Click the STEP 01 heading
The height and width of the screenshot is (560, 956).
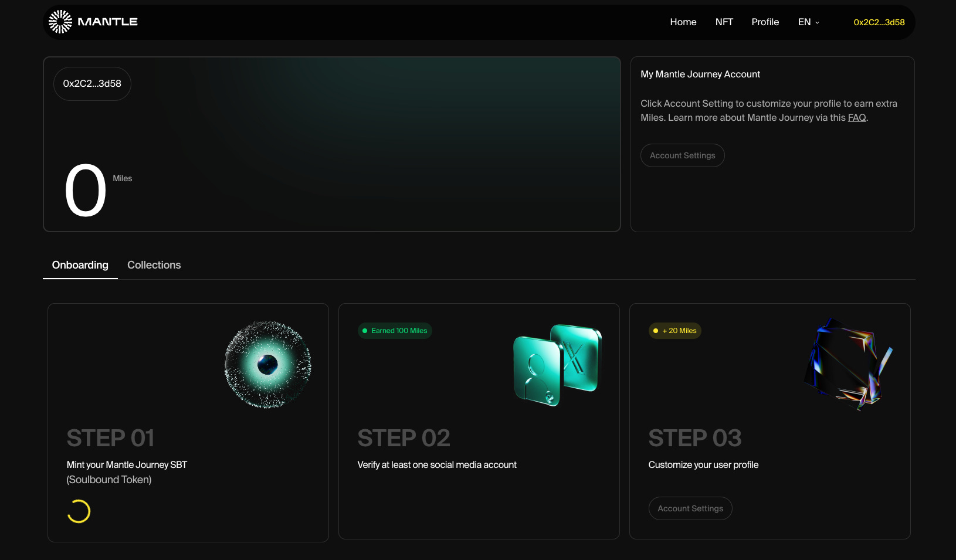click(111, 438)
